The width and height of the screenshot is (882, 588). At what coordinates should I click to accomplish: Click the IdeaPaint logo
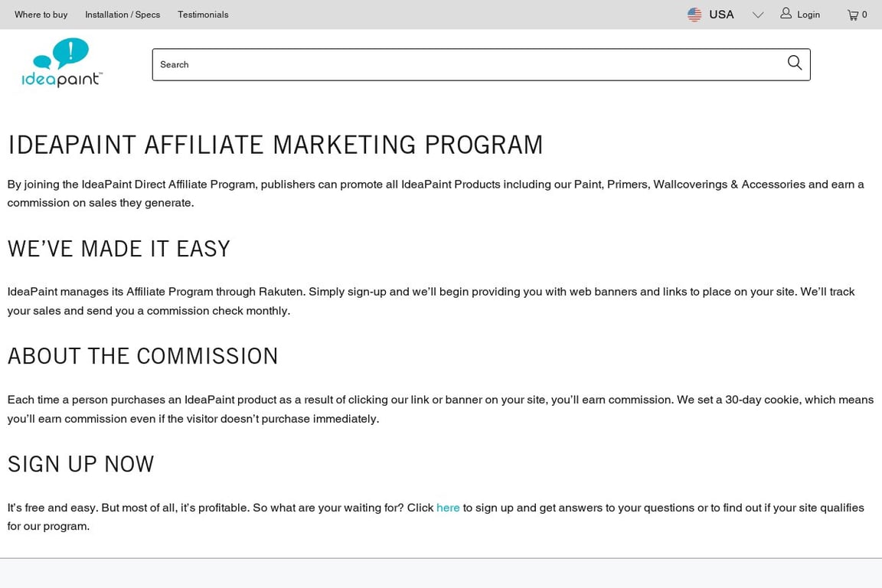click(62, 63)
